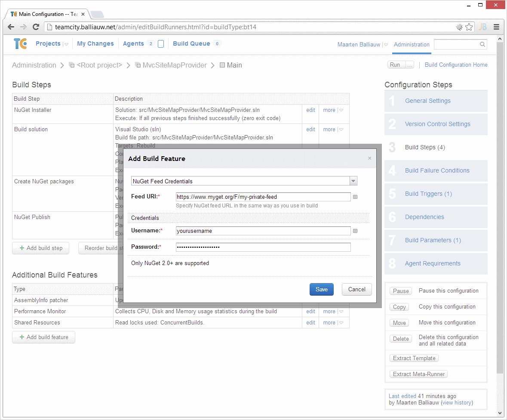Click the browser back arrow
This screenshot has height=420, width=507.
point(11,27)
